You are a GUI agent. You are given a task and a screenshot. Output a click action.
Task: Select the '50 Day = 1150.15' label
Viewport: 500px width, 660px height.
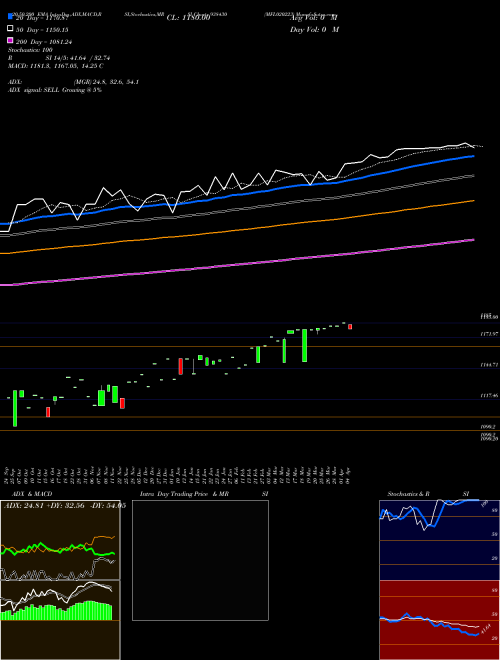pos(42,30)
